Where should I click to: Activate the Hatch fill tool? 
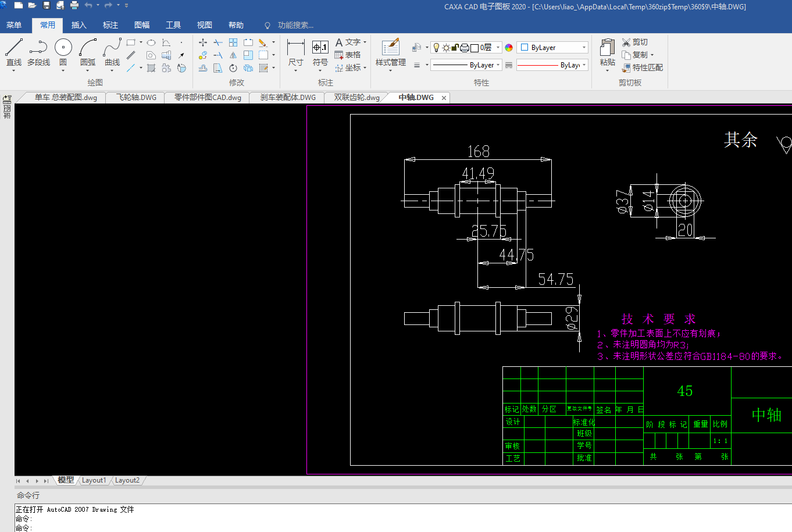click(x=151, y=68)
